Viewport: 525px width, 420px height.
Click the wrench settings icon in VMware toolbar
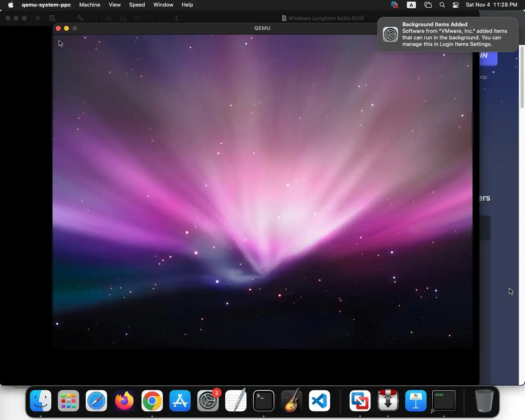(x=80, y=18)
